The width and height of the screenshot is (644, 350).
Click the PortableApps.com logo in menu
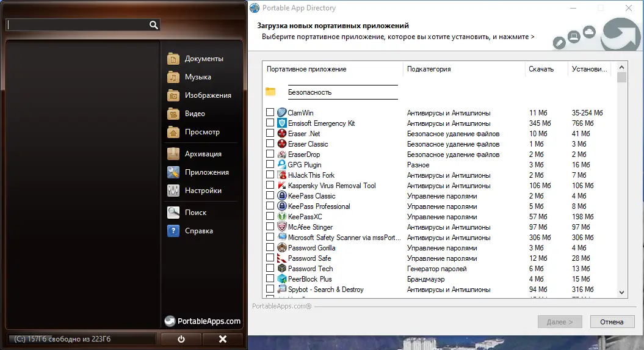[x=203, y=321]
